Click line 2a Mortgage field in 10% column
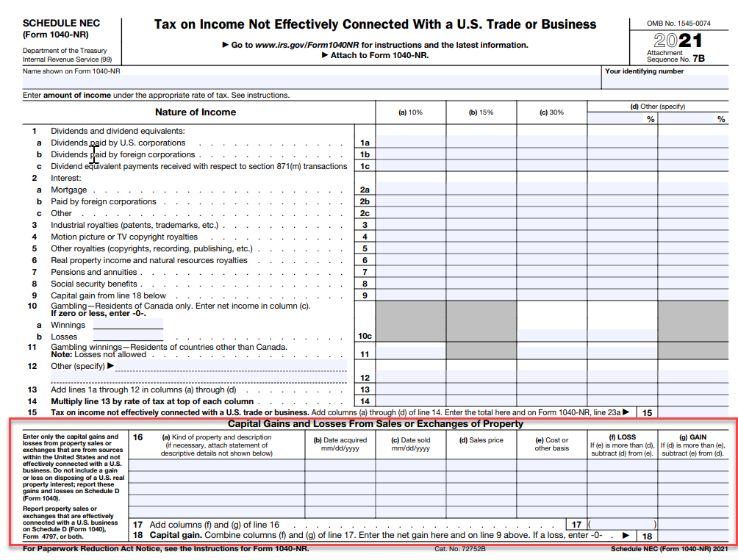Image resolution: width=738 pixels, height=560 pixels. click(411, 189)
